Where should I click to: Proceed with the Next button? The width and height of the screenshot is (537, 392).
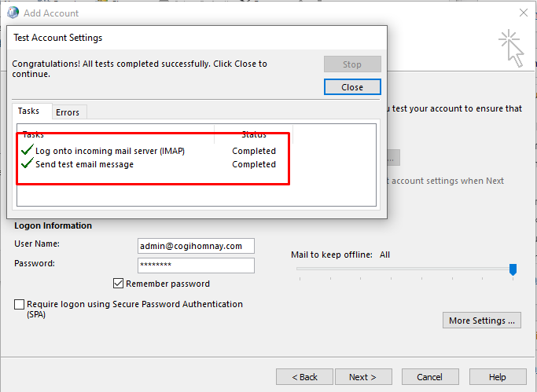363,377
